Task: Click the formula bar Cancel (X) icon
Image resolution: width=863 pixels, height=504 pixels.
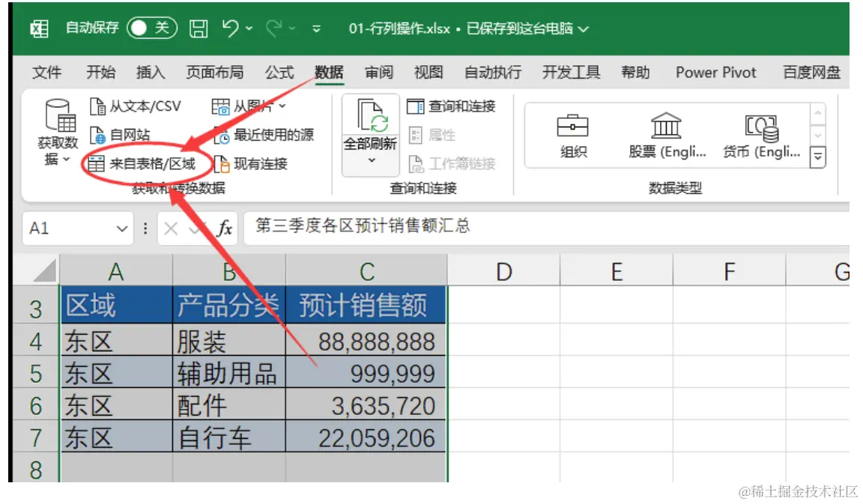Action: point(171,228)
